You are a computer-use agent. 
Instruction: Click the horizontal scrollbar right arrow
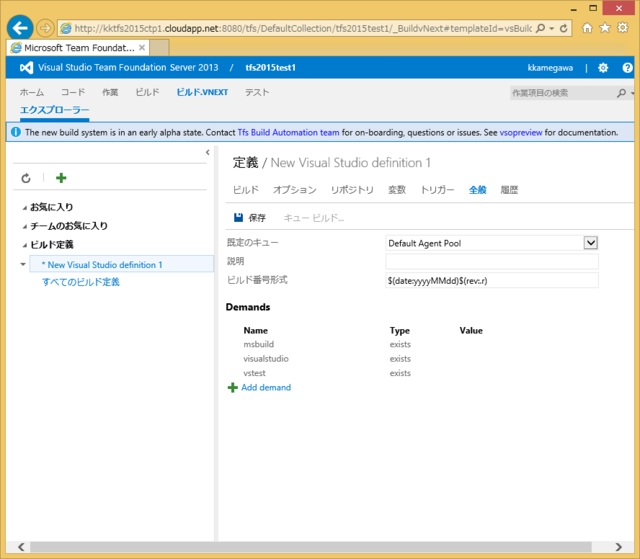pyautogui.click(x=619, y=547)
